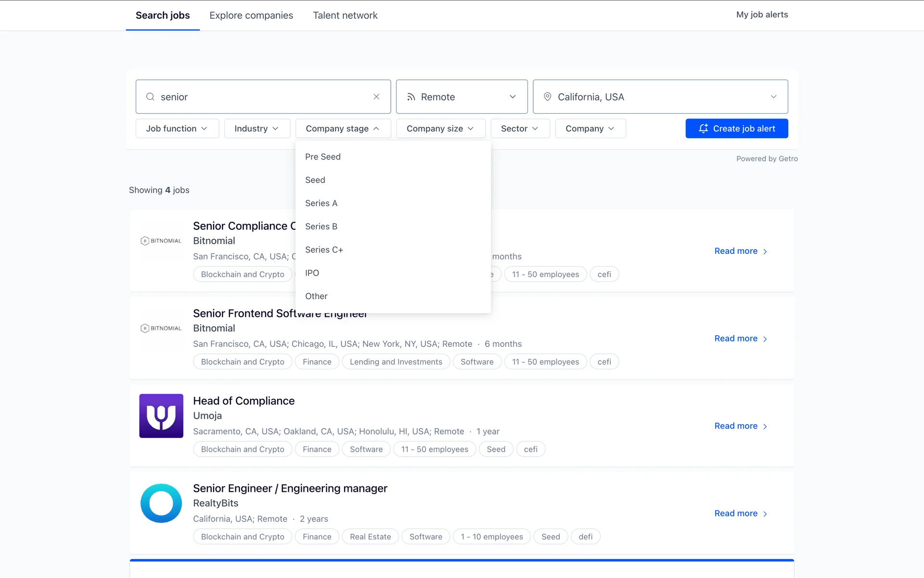This screenshot has height=578, width=924.
Task: Pick the IPO stage option
Action: (312, 273)
